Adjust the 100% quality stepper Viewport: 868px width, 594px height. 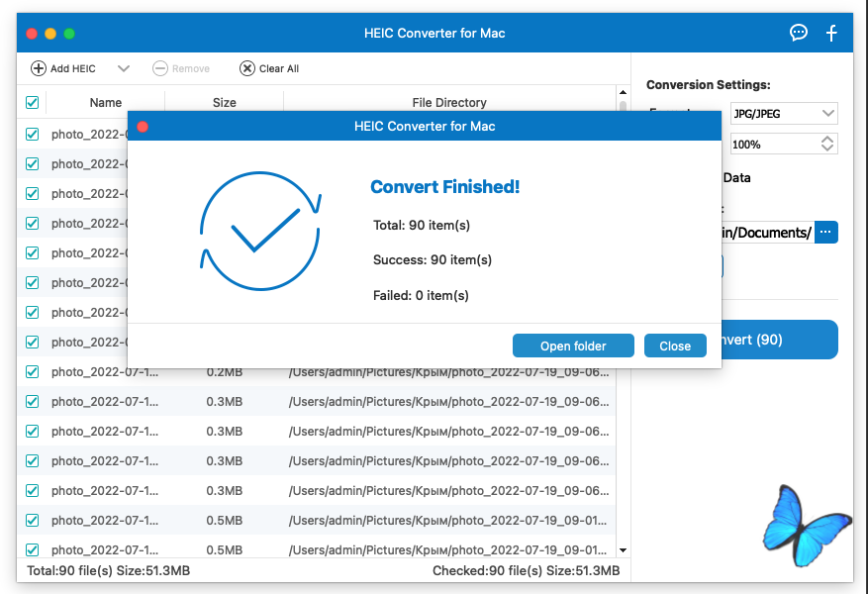tap(827, 145)
